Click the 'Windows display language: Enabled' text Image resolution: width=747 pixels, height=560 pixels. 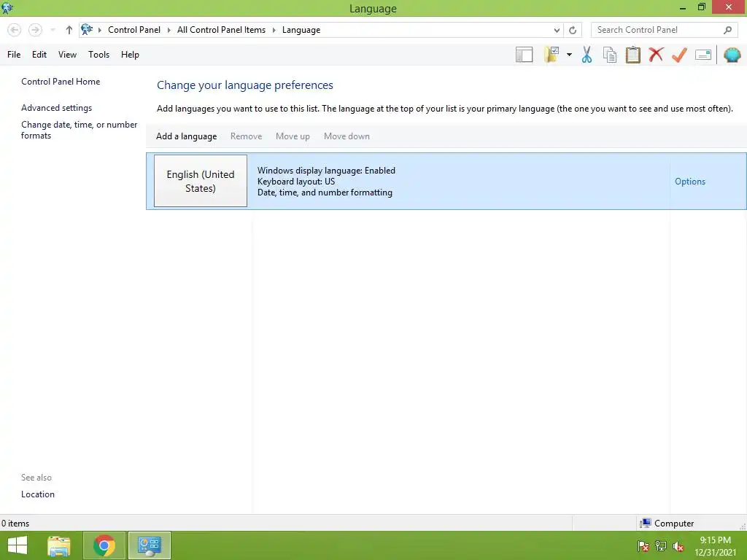click(326, 171)
